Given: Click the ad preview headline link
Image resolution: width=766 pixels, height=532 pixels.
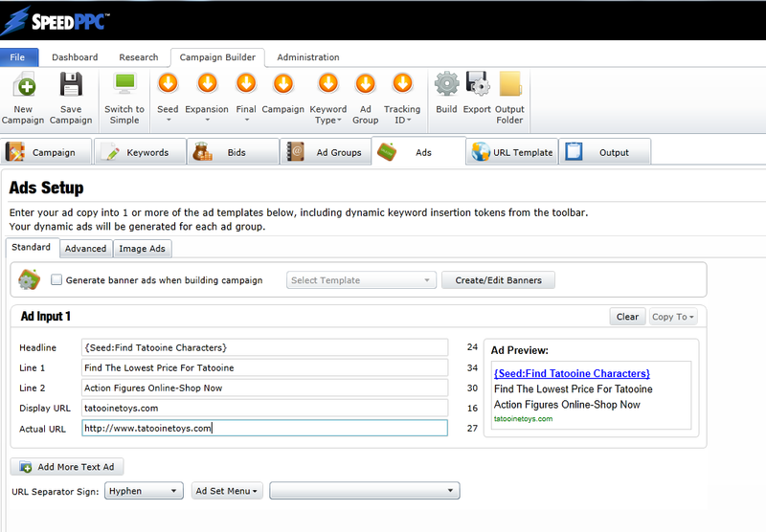Looking at the screenshot, I should point(572,373).
